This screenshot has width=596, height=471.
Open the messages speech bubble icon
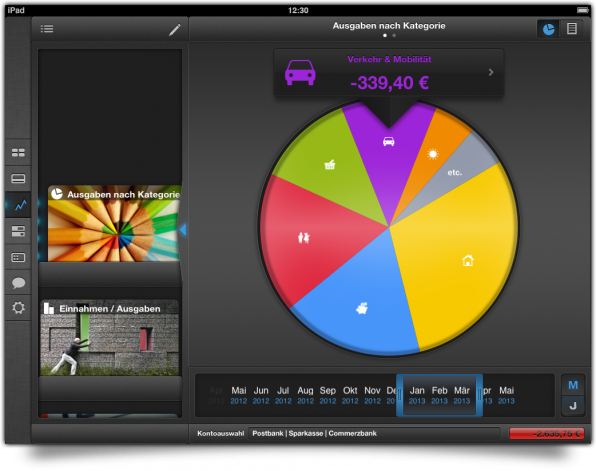(18, 283)
